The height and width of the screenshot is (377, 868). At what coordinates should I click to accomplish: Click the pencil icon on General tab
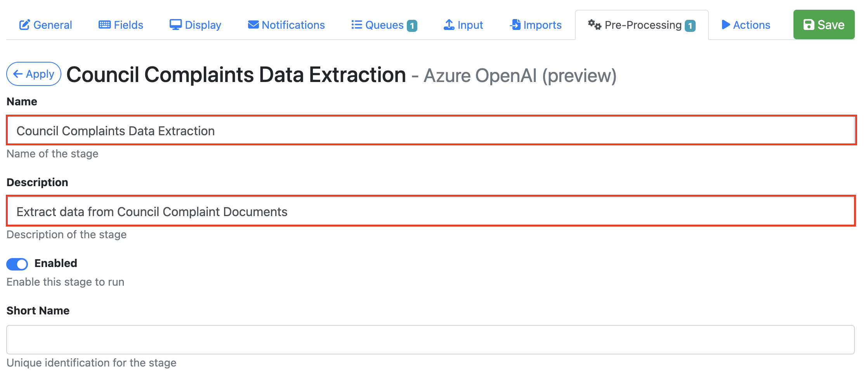click(24, 25)
